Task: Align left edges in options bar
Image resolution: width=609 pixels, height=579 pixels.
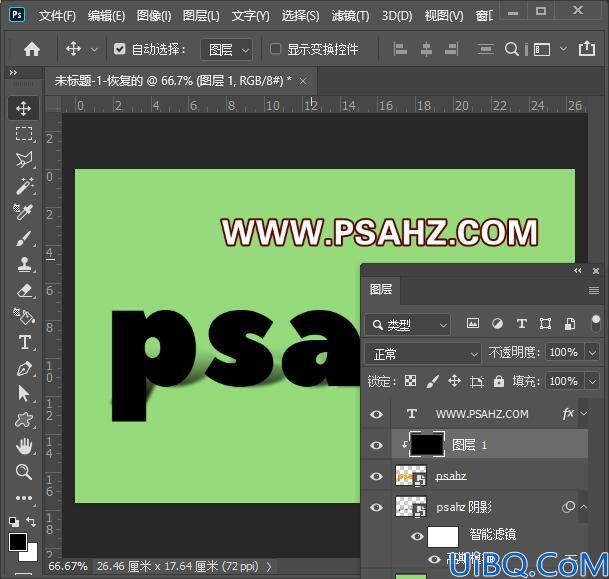Action: pyautogui.click(x=400, y=49)
